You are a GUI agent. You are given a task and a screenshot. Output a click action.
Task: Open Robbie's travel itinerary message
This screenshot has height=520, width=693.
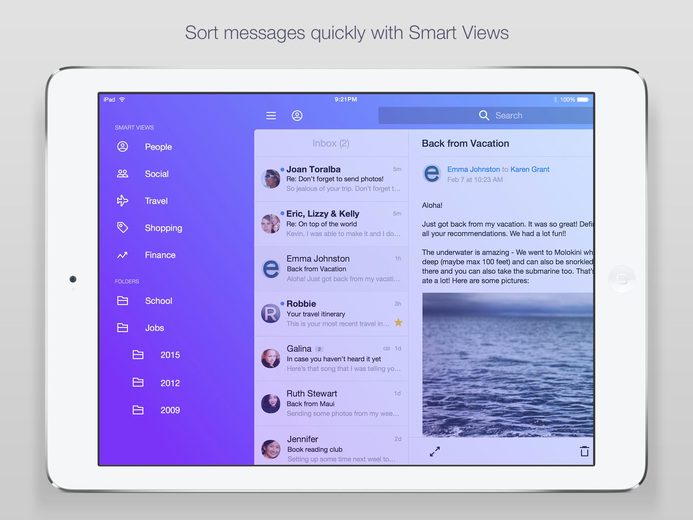point(331,314)
